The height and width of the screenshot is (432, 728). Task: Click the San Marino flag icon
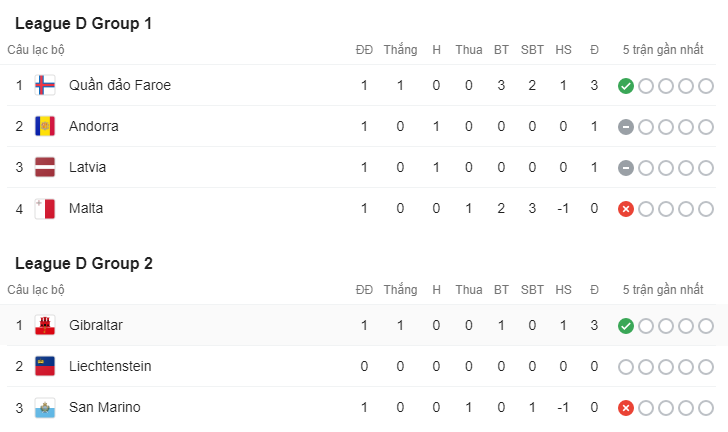pyautogui.click(x=45, y=407)
